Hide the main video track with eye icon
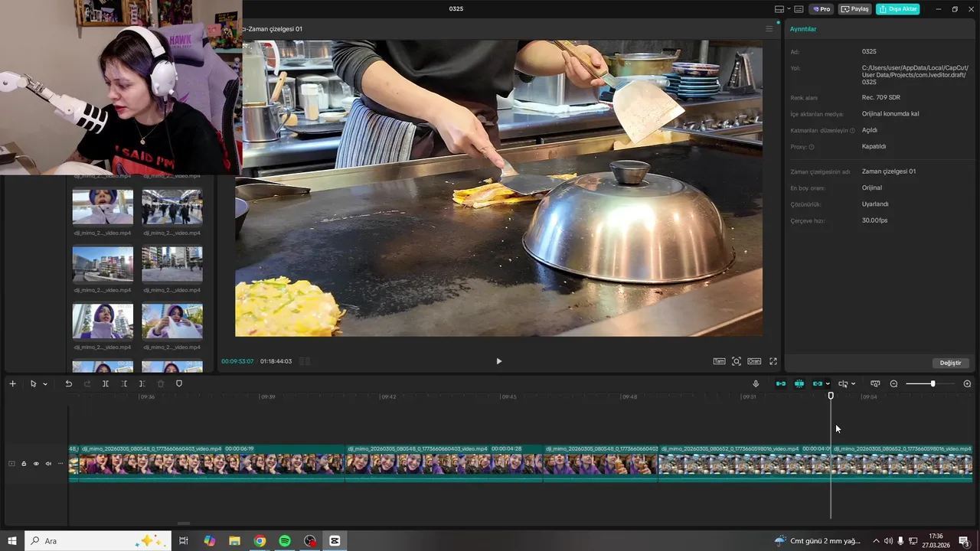 [x=36, y=464]
